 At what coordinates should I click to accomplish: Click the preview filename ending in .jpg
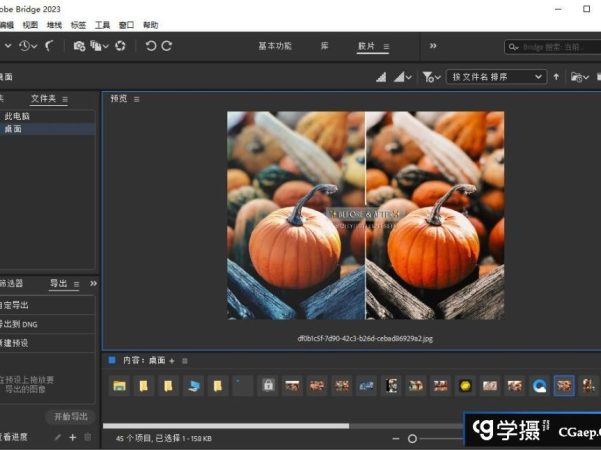pyautogui.click(x=365, y=339)
